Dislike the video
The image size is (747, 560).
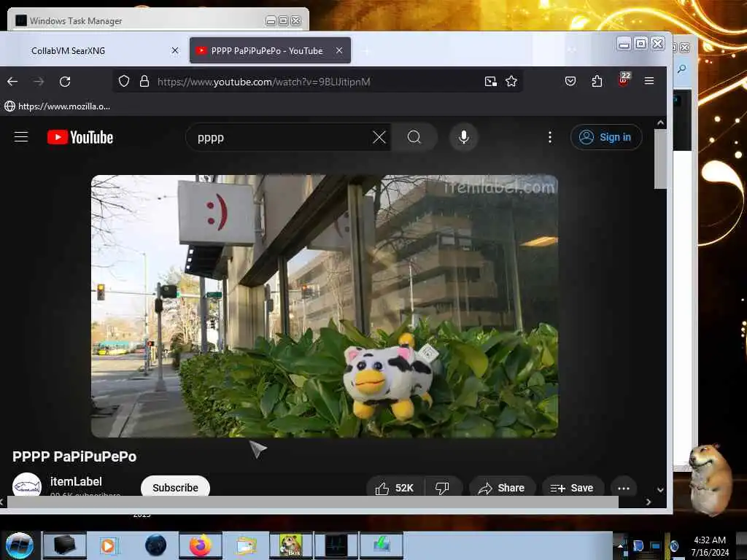(x=443, y=488)
